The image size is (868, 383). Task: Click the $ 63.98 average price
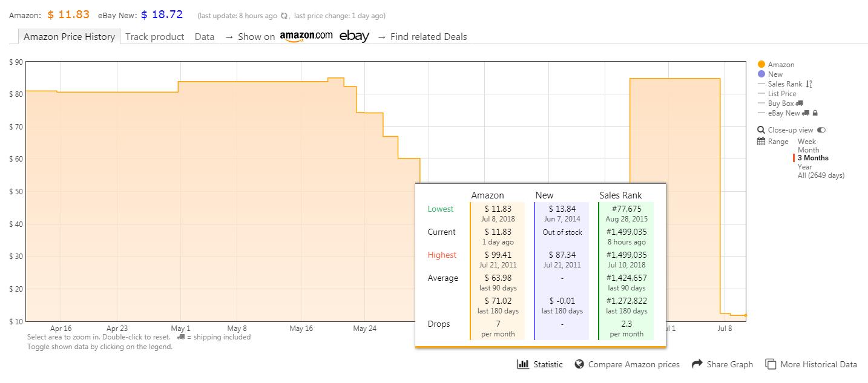[498, 278]
